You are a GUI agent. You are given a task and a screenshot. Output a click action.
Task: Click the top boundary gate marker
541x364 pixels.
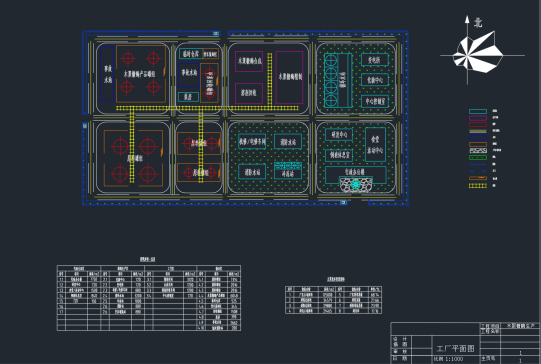(216, 33)
